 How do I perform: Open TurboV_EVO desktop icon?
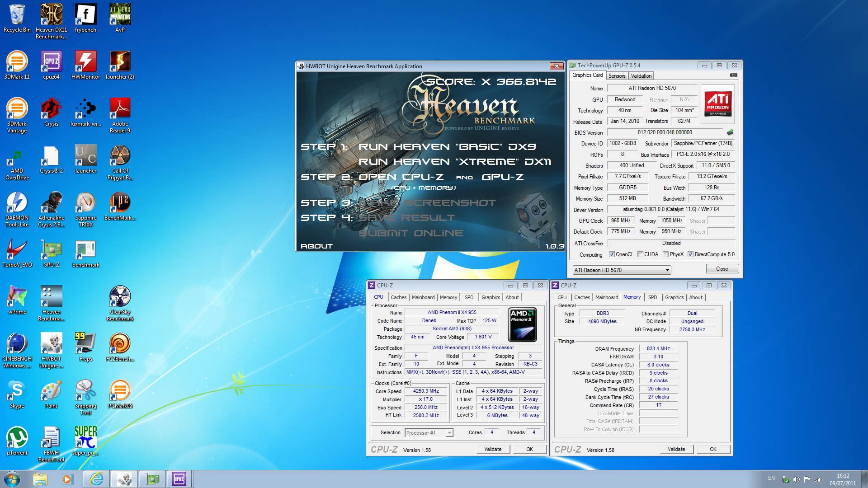pyautogui.click(x=17, y=253)
